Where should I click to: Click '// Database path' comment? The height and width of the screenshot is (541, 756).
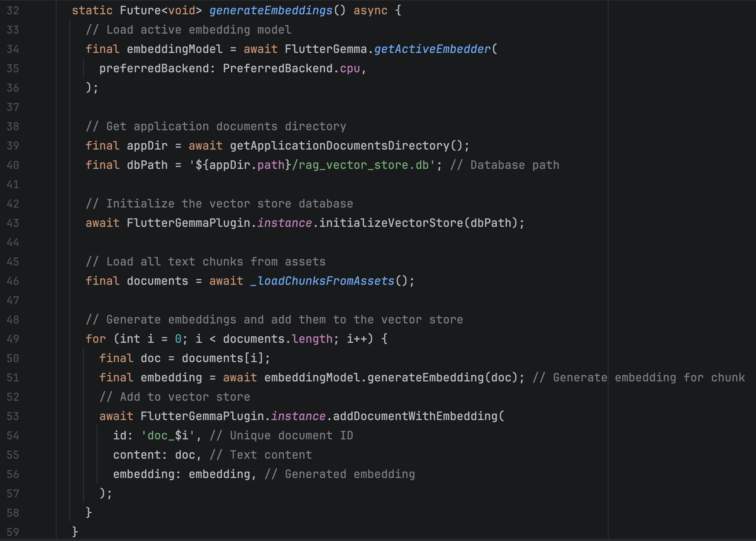[x=505, y=165]
